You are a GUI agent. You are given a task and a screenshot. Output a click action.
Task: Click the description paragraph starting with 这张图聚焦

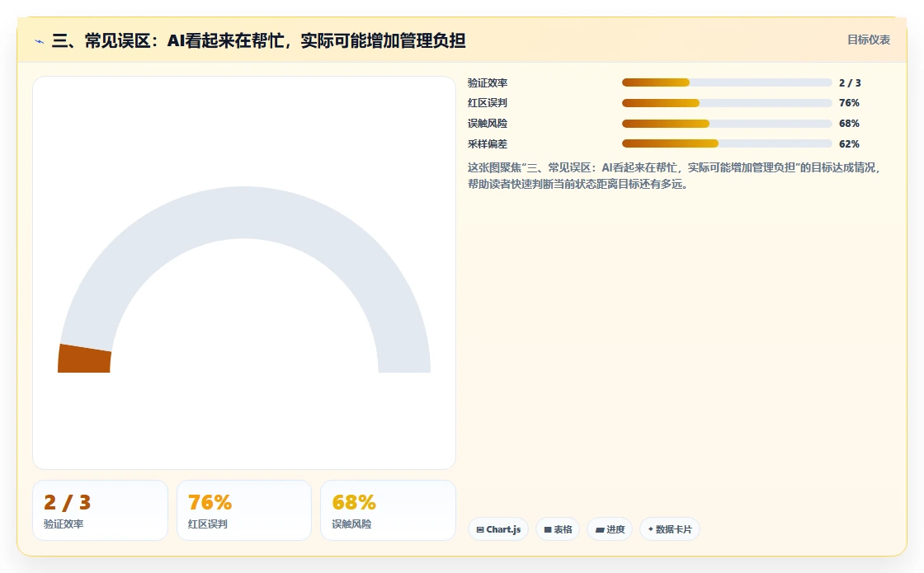pyautogui.click(x=673, y=176)
